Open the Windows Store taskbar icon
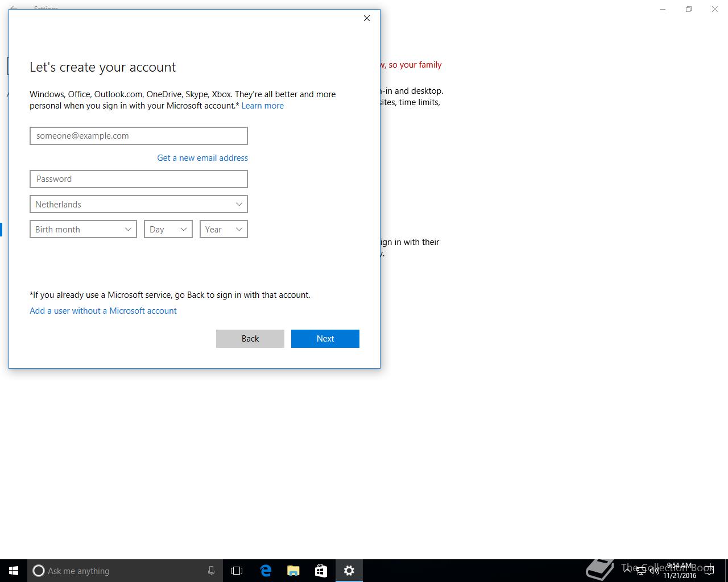This screenshot has height=582, width=728. coord(321,571)
